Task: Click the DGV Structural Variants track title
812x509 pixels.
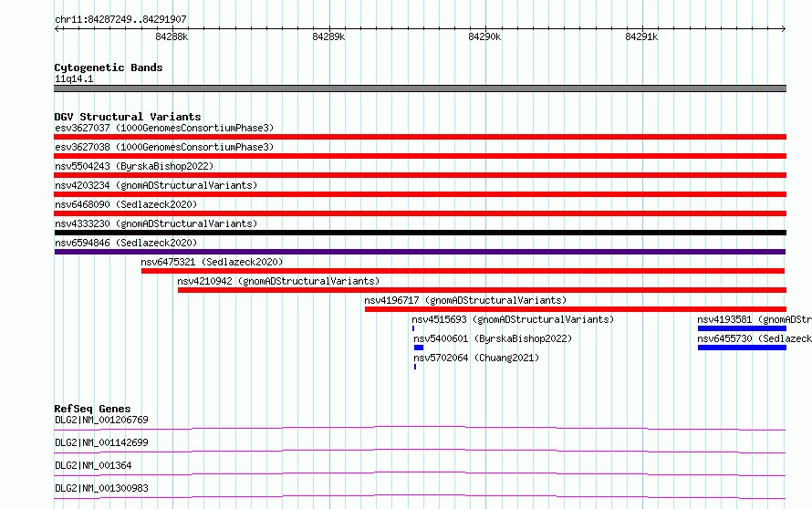Action: tap(128, 117)
